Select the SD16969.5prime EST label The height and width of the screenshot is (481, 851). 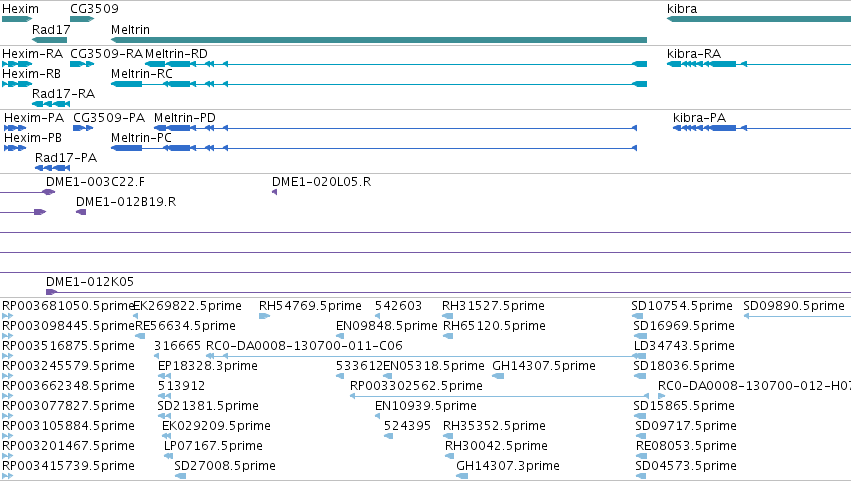click(x=684, y=326)
